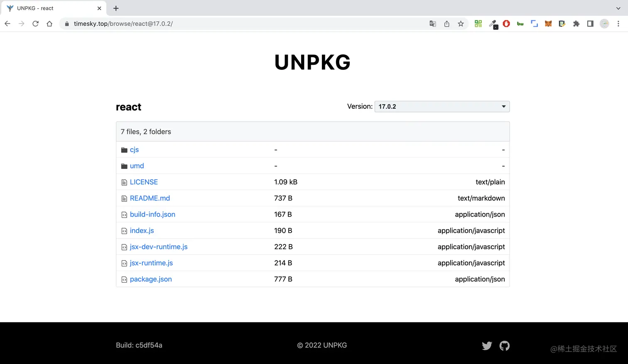628x364 pixels.
Task: Open the eyedropper color picker extension
Action: [x=493, y=24]
